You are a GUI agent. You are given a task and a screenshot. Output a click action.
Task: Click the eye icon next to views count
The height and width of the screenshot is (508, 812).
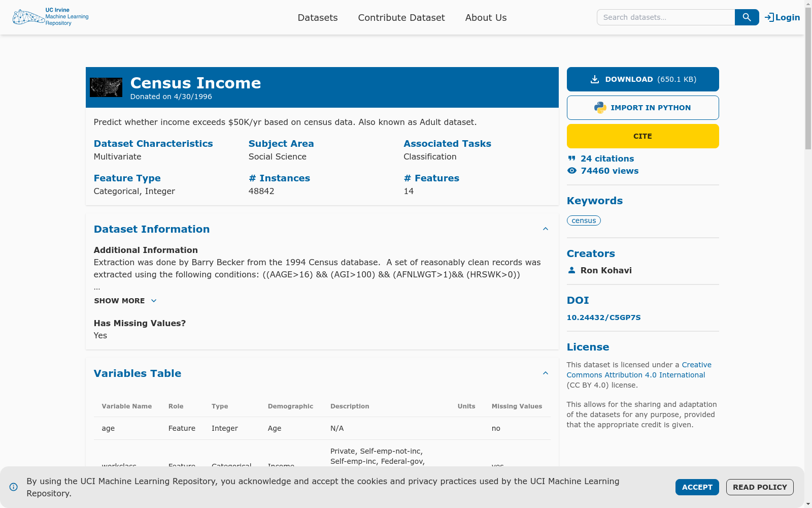click(571, 171)
